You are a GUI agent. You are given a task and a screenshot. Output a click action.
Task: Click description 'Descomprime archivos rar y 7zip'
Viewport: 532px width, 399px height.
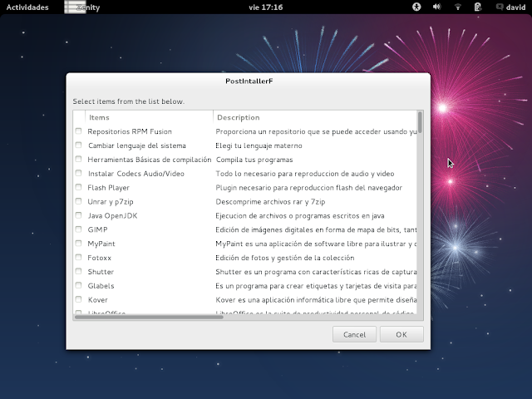(x=270, y=201)
